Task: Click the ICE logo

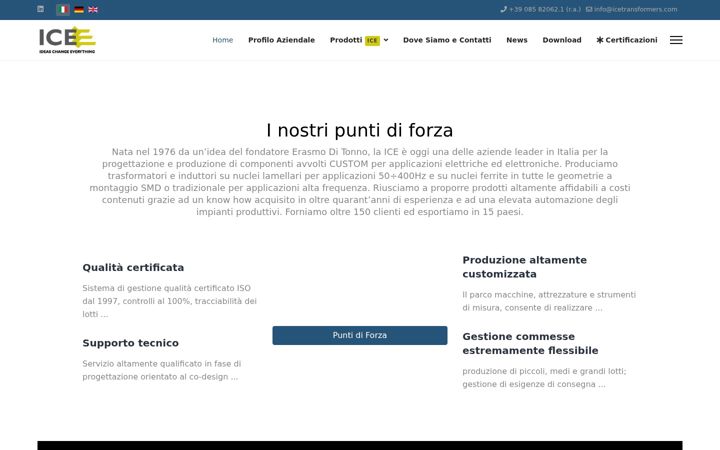Action: 67,40
